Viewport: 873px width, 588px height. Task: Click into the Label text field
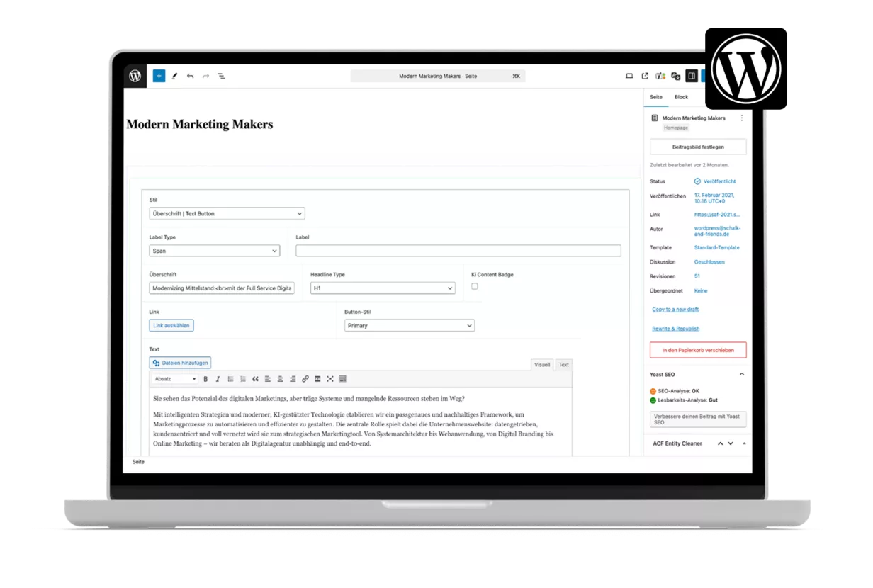click(458, 251)
